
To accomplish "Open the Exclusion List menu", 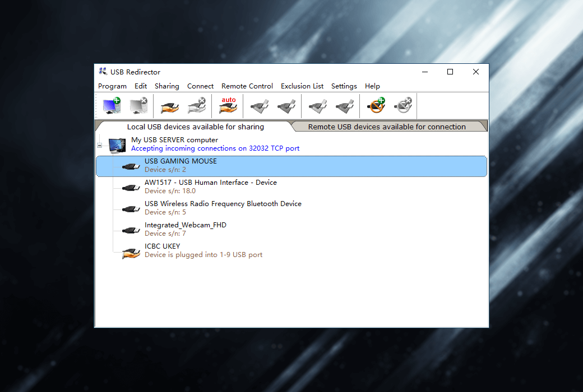I will tap(302, 86).
